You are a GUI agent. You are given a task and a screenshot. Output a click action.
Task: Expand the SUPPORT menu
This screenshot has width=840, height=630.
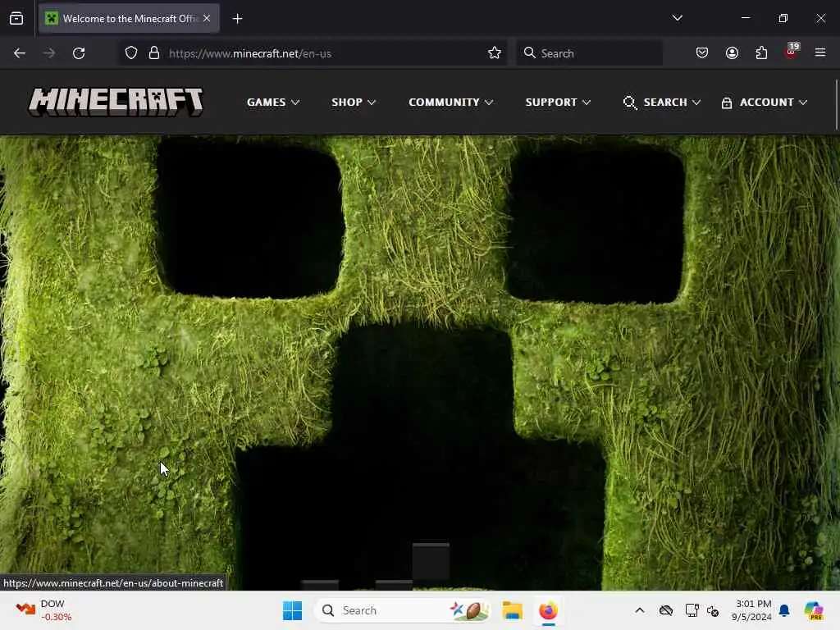pyautogui.click(x=558, y=103)
